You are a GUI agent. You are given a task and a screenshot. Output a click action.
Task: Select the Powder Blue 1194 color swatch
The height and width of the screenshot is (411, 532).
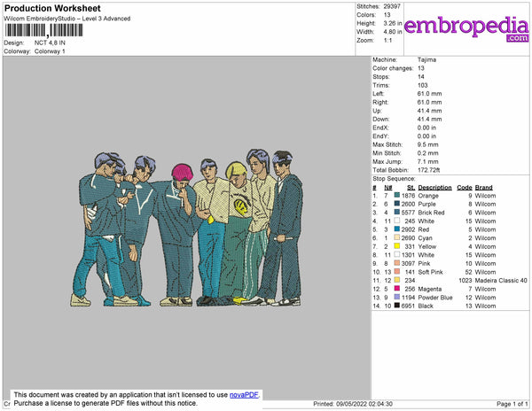[x=397, y=297]
